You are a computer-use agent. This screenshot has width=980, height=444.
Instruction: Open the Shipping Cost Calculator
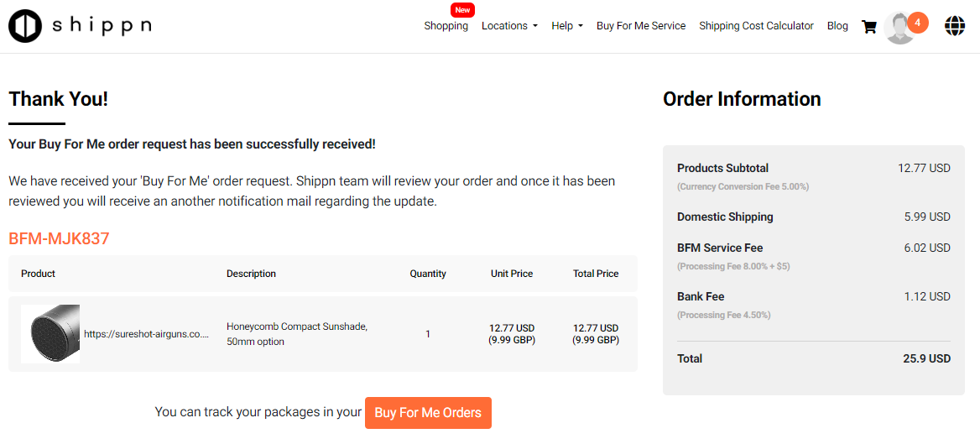point(756,26)
